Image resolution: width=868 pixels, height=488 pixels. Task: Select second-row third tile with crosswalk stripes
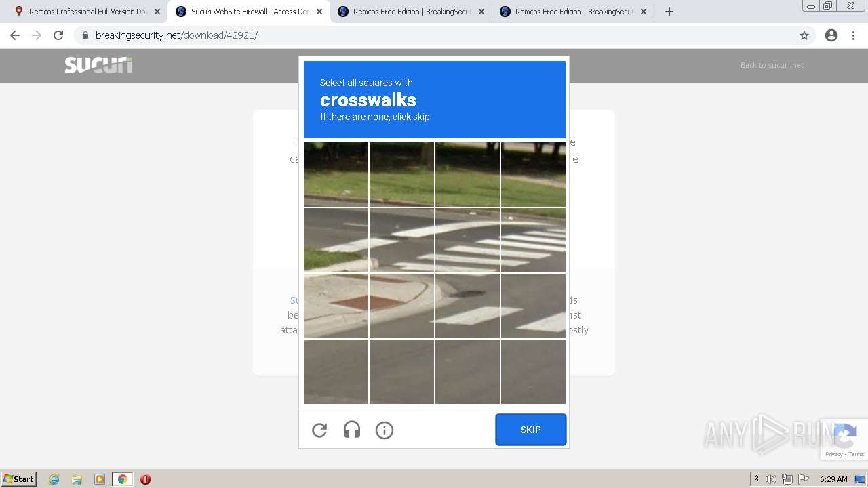click(467, 240)
